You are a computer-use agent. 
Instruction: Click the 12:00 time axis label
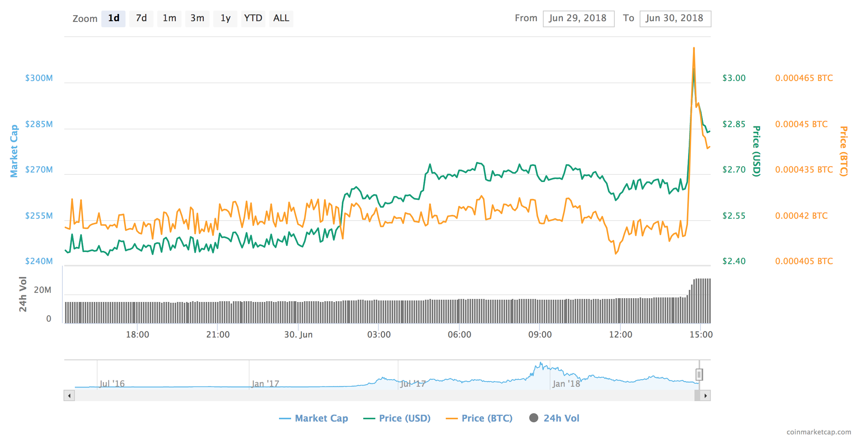click(620, 335)
